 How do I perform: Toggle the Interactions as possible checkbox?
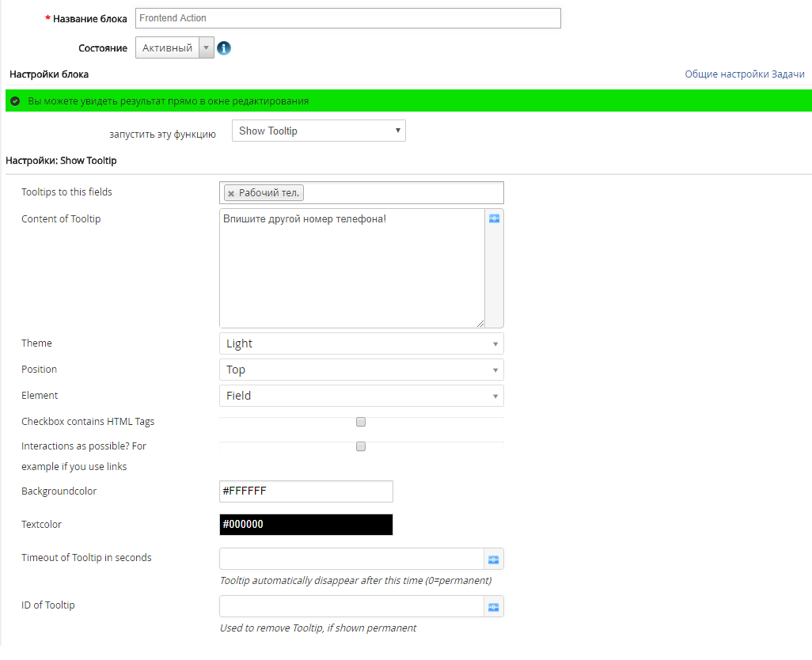point(361,446)
